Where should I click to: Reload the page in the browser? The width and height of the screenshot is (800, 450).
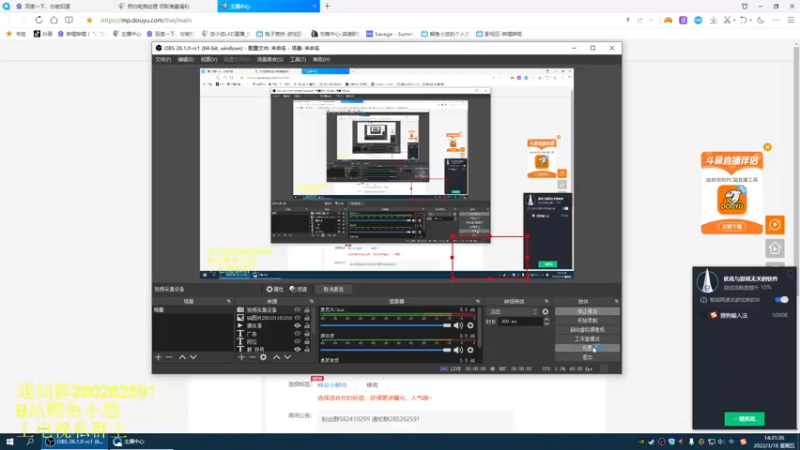coord(39,20)
